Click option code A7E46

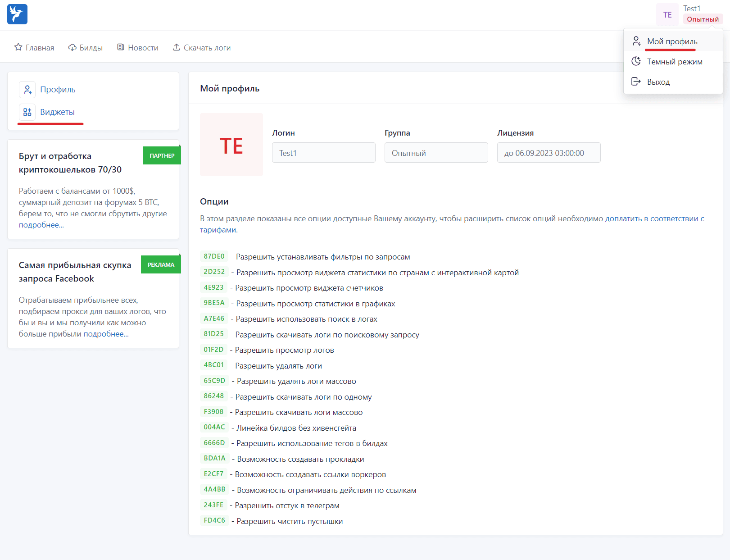(214, 319)
